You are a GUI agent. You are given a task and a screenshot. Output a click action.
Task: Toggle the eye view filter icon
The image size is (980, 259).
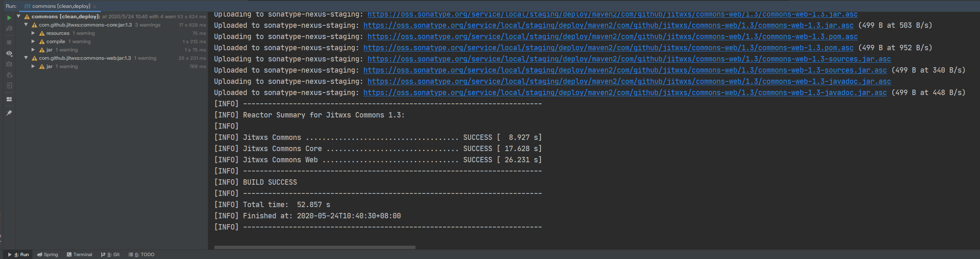9,54
